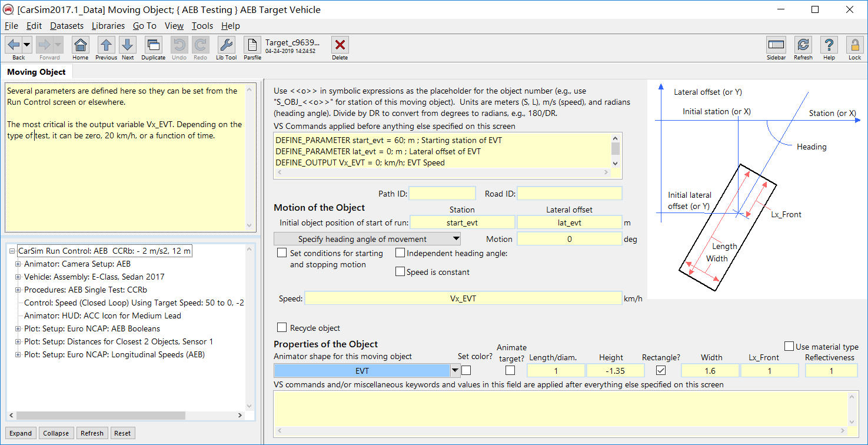Image resolution: width=868 pixels, height=445 pixels.
Task: Uncheck the Rectangle checkbox
Action: pyautogui.click(x=661, y=370)
